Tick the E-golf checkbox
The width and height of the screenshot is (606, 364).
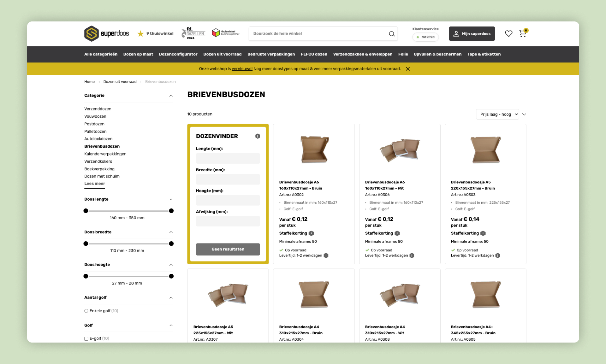[86, 339]
